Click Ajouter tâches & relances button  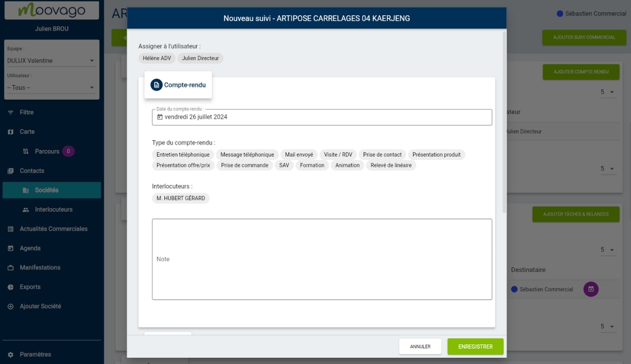point(576,214)
